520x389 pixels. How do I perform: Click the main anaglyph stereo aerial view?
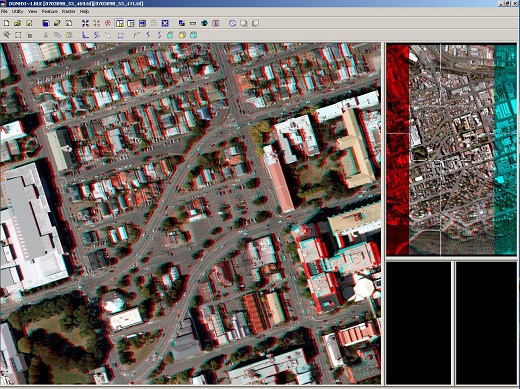pos(190,213)
